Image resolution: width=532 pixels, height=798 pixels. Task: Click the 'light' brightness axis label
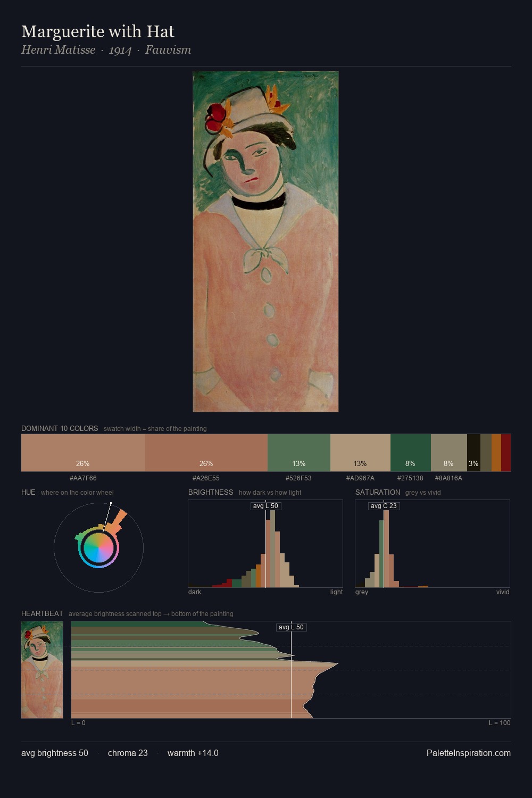click(336, 592)
